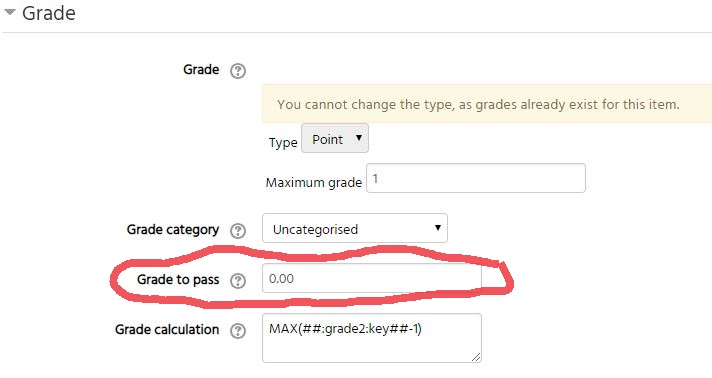Screen dimensions: 712x378
Task: Click the Grade calculation label
Action: (x=167, y=329)
